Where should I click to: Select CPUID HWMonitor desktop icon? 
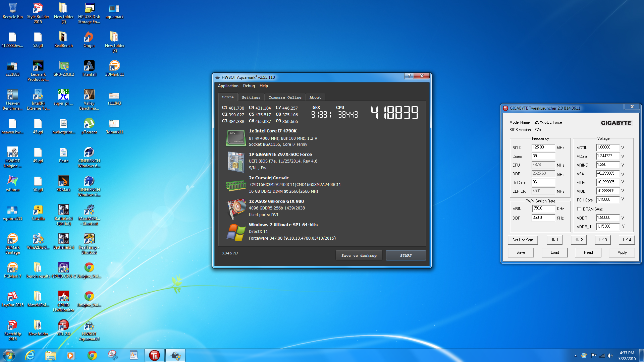[x=63, y=301]
